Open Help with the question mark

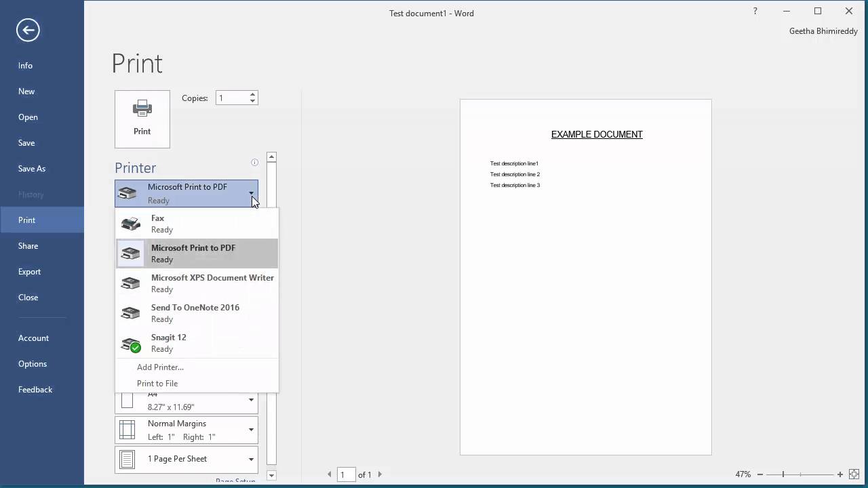[755, 11]
